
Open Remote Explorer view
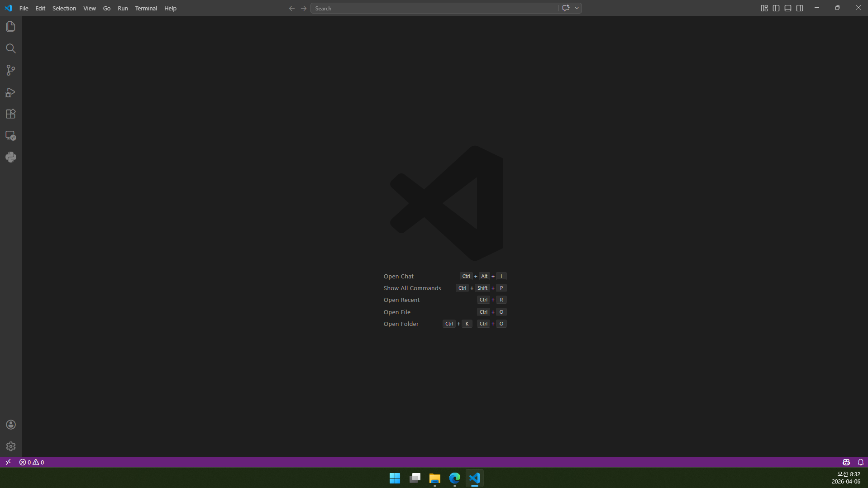click(x=11, y=136)
